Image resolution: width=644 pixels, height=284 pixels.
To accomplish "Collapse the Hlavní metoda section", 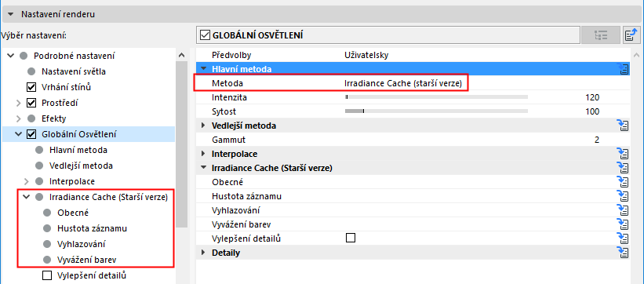I will [203, 69].
